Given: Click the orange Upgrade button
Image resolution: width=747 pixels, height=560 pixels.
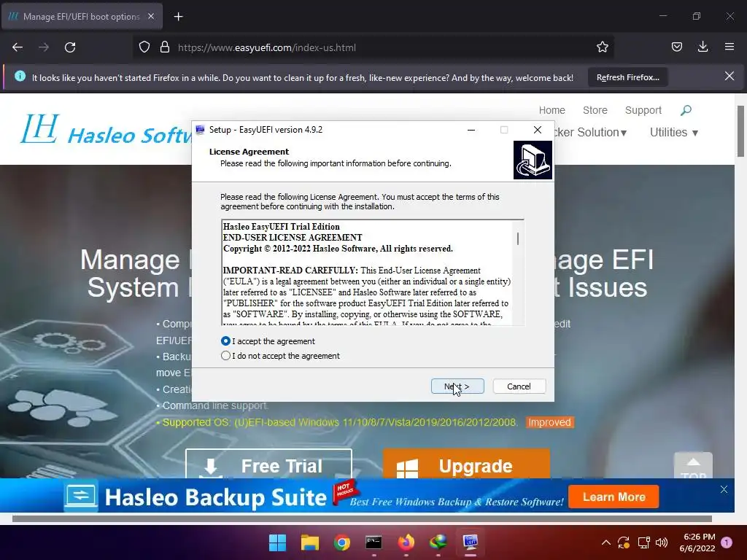Looking at the screenshot, I should click(466, 464).
